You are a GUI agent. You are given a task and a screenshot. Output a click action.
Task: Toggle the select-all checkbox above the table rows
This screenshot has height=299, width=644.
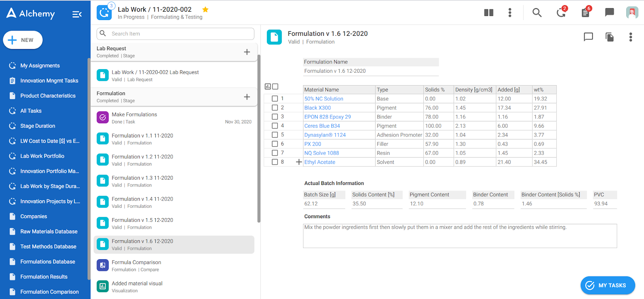pos(275,86)
